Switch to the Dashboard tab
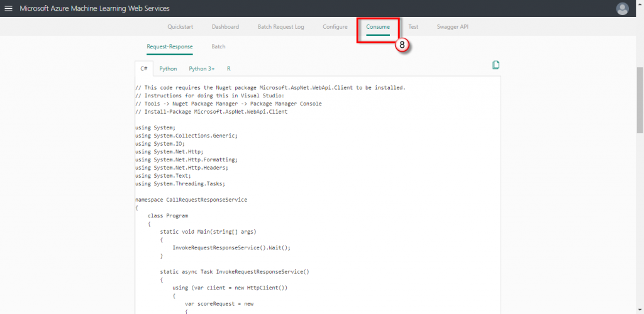 [x=226, y=27]
